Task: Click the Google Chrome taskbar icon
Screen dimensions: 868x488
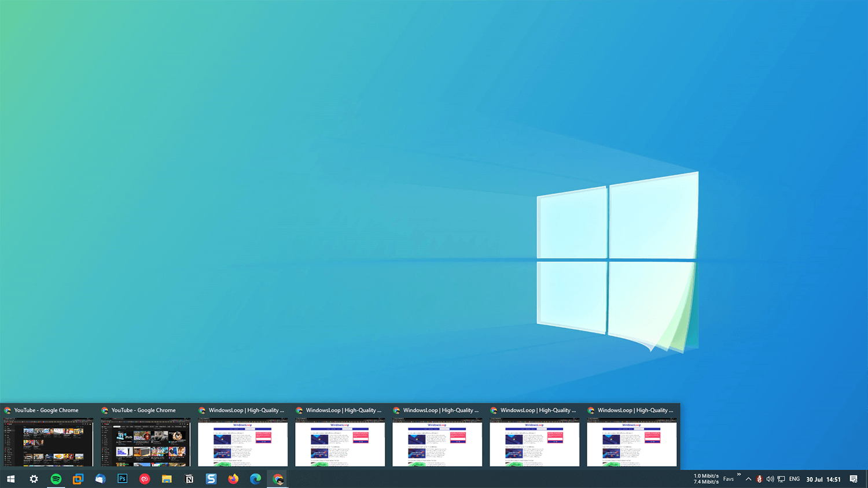Action: point(278,479)
